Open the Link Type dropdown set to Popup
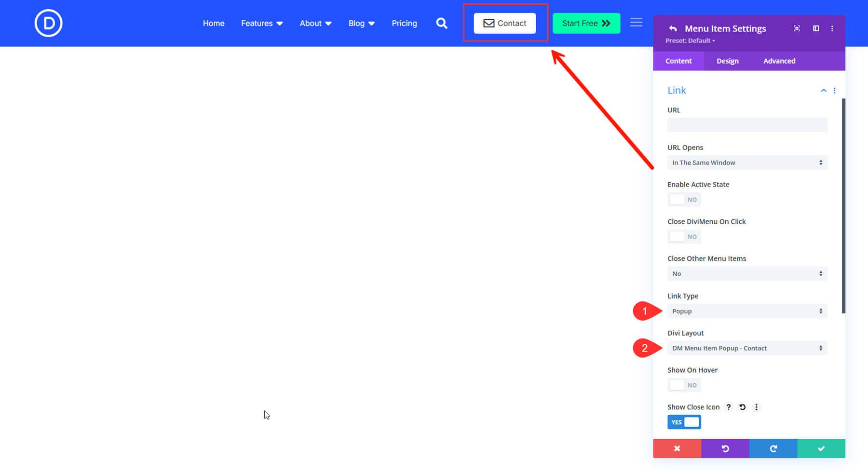Viewport: 868px width, 472px height. [747, 311]
